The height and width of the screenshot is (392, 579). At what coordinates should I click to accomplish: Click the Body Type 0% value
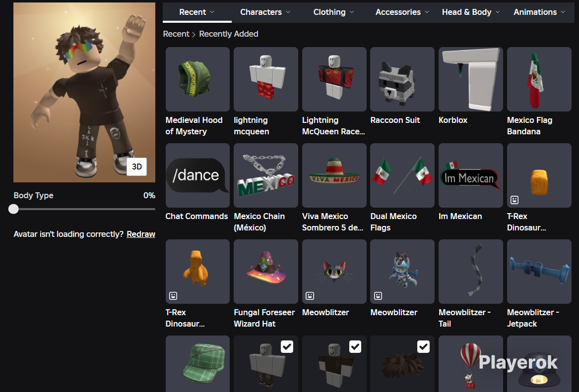[x=149, y=195]
